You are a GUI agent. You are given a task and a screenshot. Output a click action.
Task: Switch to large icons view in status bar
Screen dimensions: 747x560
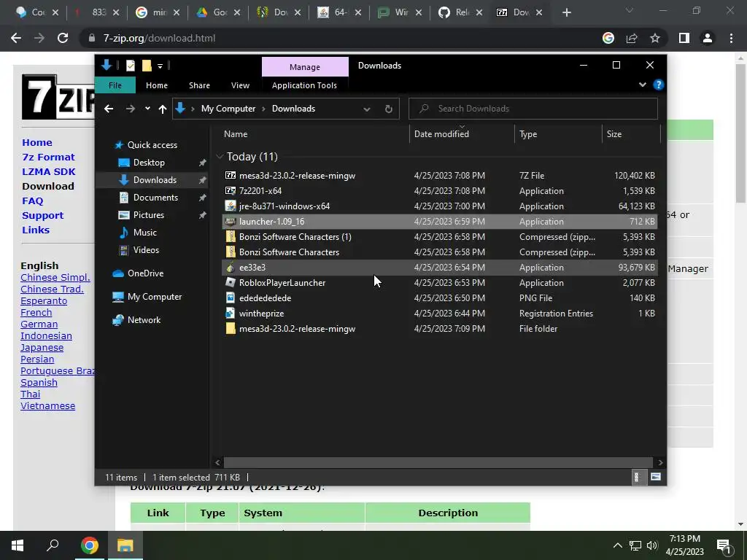pyautogui.click(x=656, y=477)
